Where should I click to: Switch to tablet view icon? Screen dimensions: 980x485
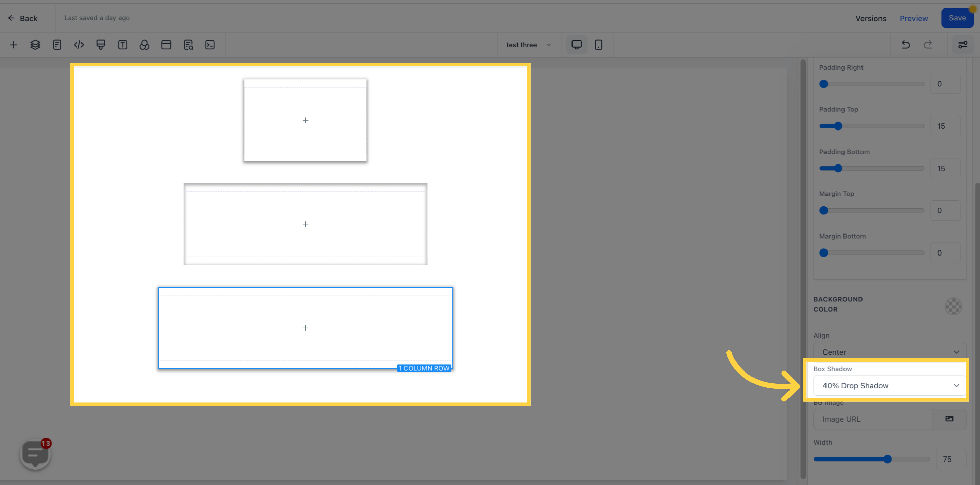click(599, 45)
